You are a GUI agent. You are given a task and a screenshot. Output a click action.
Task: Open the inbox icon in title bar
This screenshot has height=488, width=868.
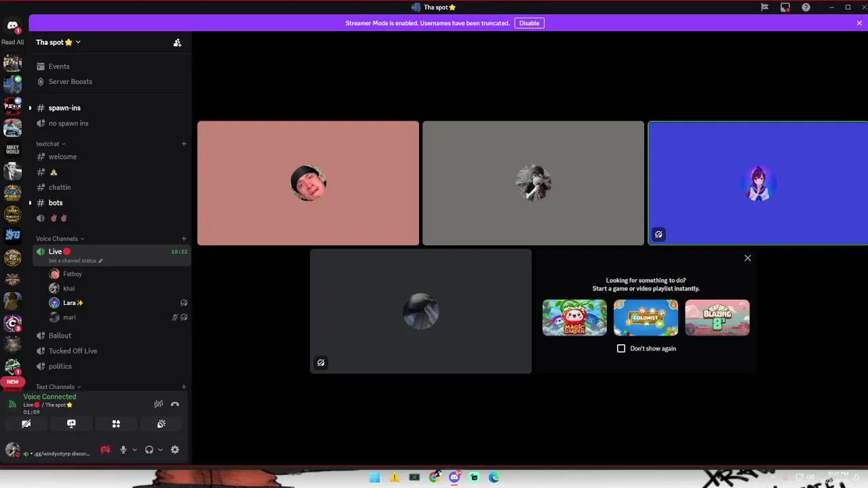point(785,7)
